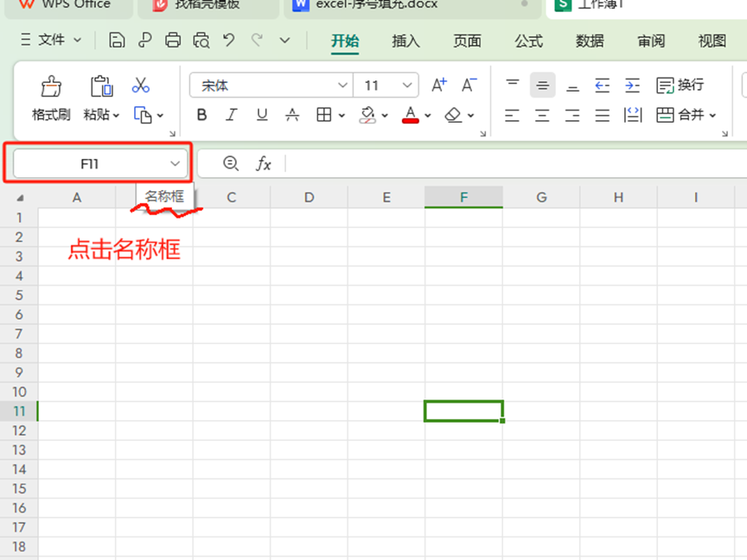747x560 pixels.
Task: Redo the last undone action
Action: click(258, 40)
